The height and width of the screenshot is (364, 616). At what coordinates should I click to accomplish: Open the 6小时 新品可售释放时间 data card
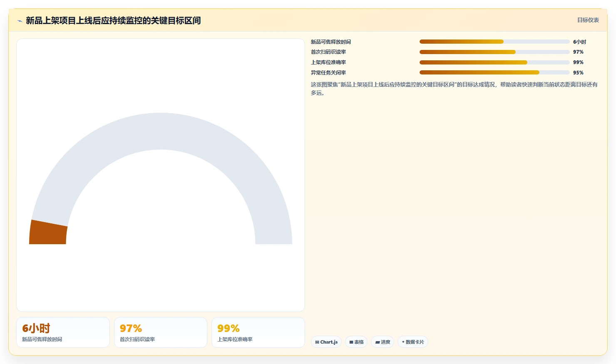[x=63, y=332]
